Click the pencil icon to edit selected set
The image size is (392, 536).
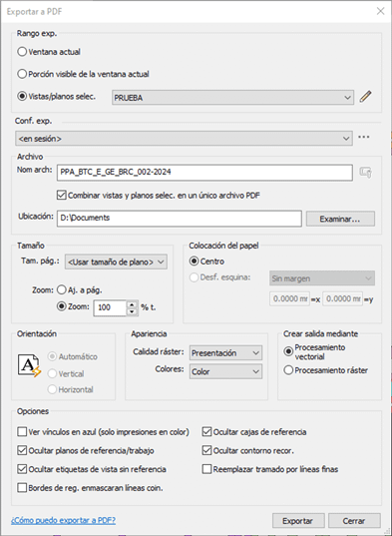point(365,97)
